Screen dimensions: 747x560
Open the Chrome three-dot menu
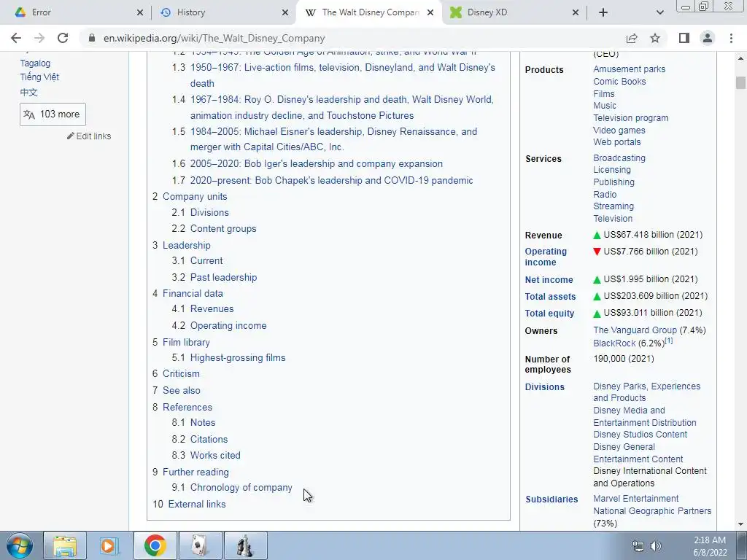click(731, 38)
